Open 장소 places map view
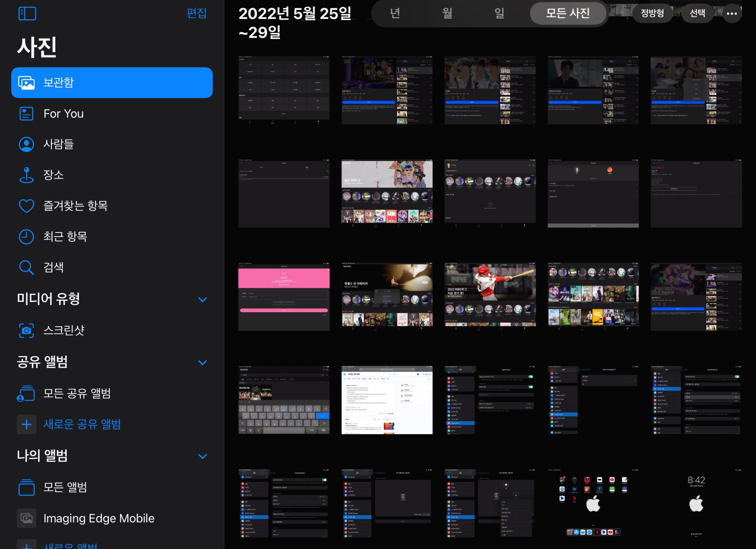Screen dimensions: 756x549 pyautogui.click(x=53, y=175)
